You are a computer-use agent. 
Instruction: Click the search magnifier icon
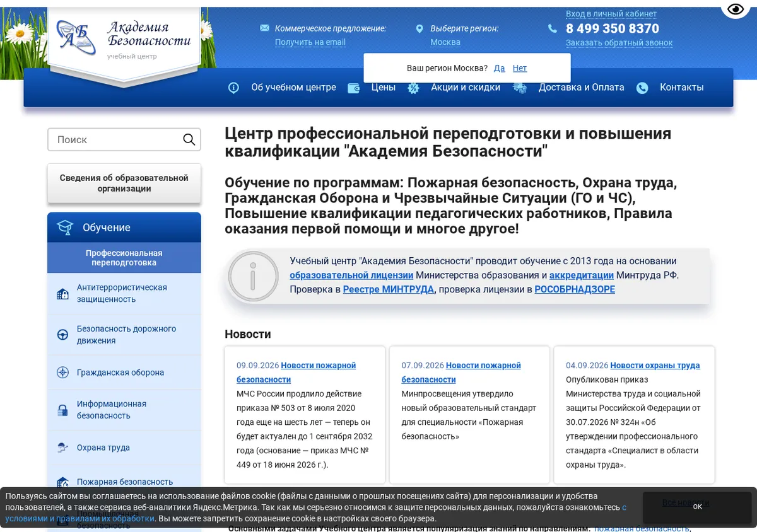click(189, 139)
